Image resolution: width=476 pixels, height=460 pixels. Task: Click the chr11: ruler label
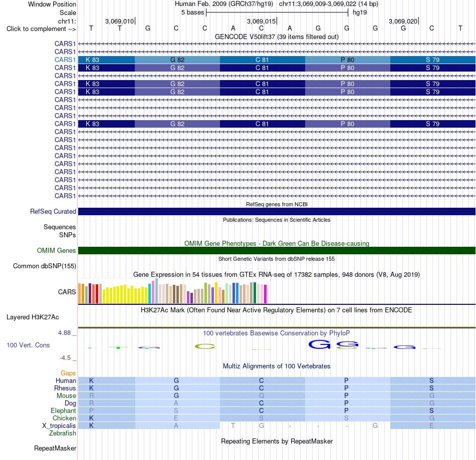pos(67,21)
